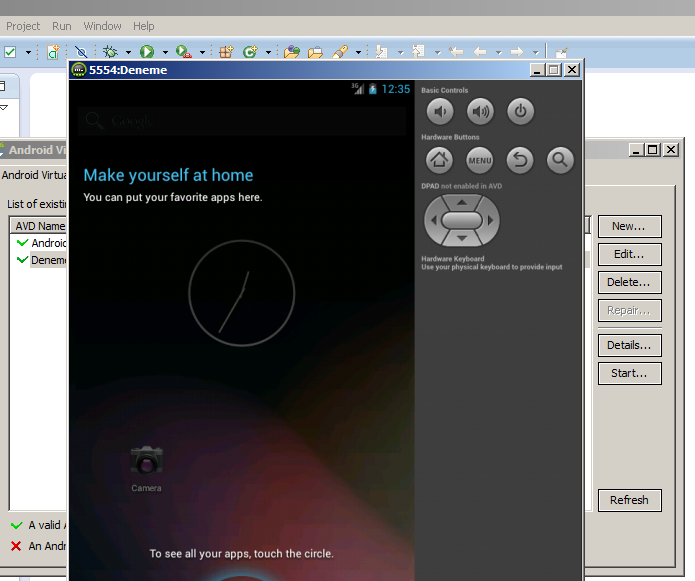Open the Back navigation dropdown arrow
Image resolution: width=695 pixels, height=581 pixels.
click(499, 52)
